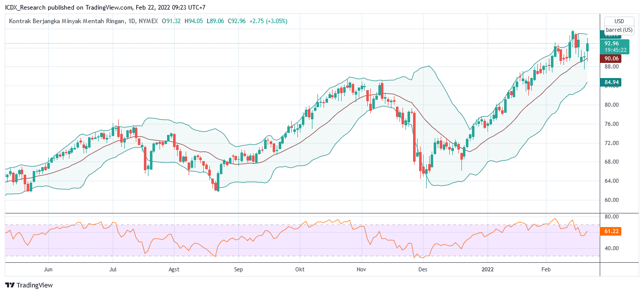Open the barrel (US) unit selector
The width and height of the screenshot is (644, 294).
tap(619, 30)
